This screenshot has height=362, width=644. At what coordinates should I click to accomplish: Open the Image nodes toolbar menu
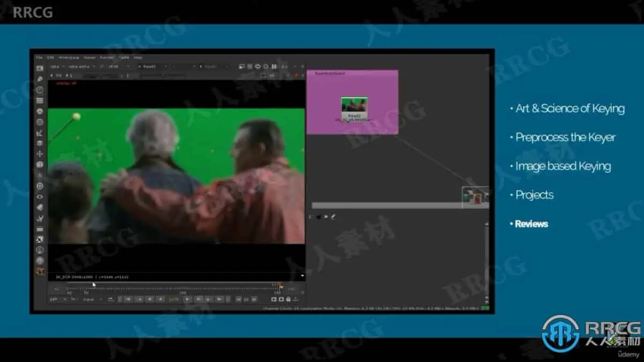[x=40, y=69]
